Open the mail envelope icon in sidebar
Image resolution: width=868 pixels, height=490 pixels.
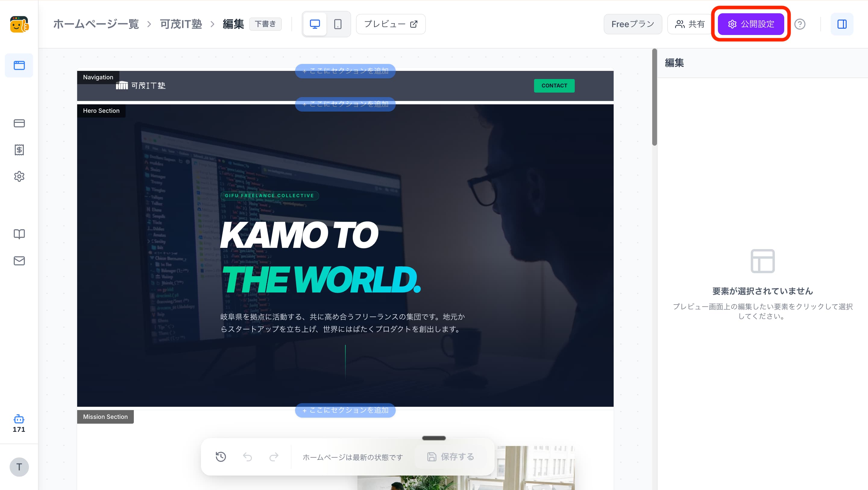[x=19, y=261]
